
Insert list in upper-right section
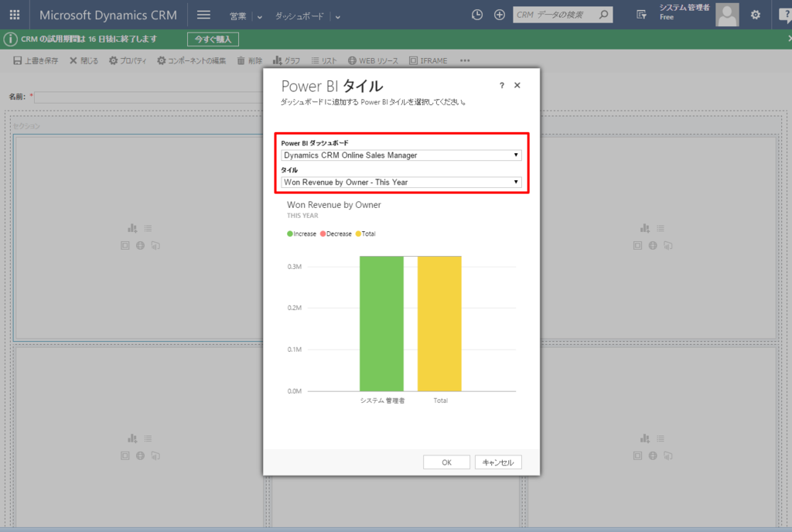(x=661, y=229)
